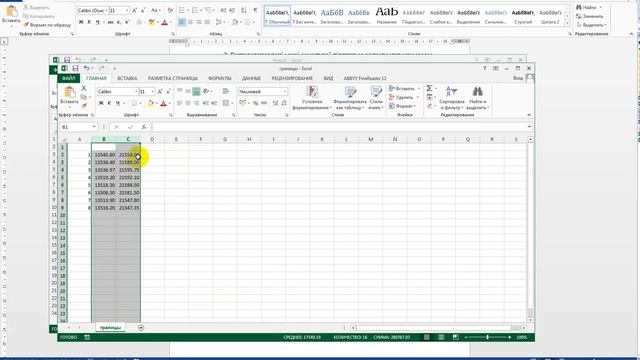Viewport: 640px width, 360px height.
Task: Click Merge cells icon in Excel ribbon
Action: click(x=225, y=103)
